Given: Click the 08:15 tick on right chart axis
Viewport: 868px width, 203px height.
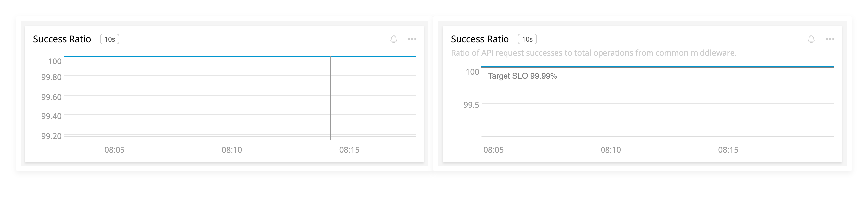Looking at the screenshot, I should (728, 150).
